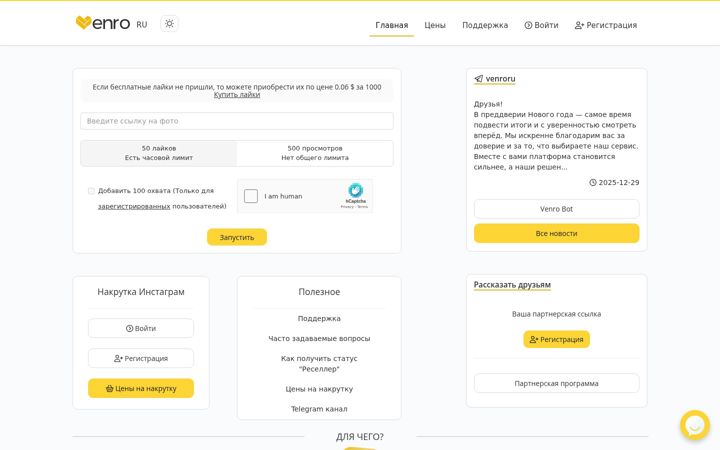
Task: Click yellow Регистрация button under partner link
Action: 557,339
